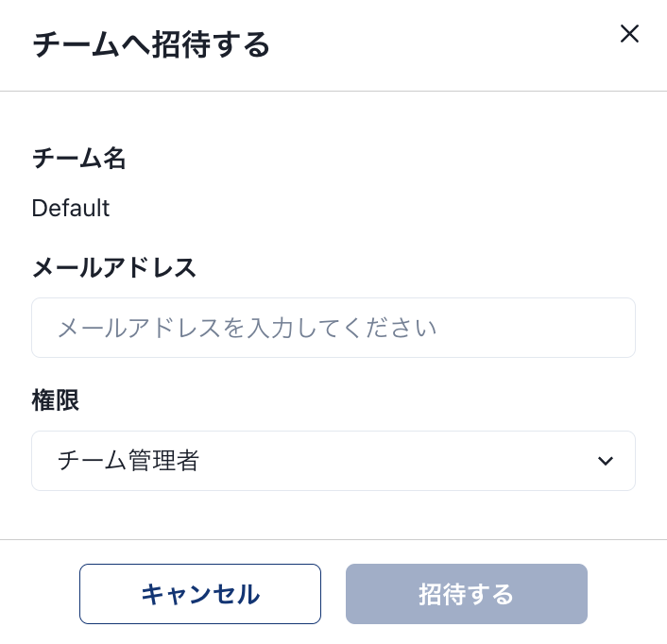Image resolution: width=667 pixels, height=644 pixels.
Task: Click the Default team name text
Action: tap(71, 208)
